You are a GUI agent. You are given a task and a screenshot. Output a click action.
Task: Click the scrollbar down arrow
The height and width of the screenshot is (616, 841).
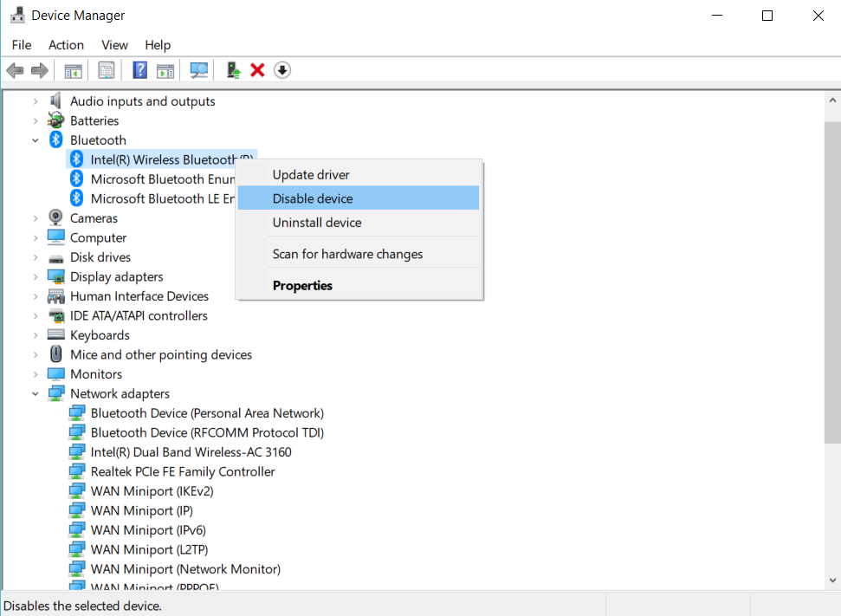pos(832,580)
